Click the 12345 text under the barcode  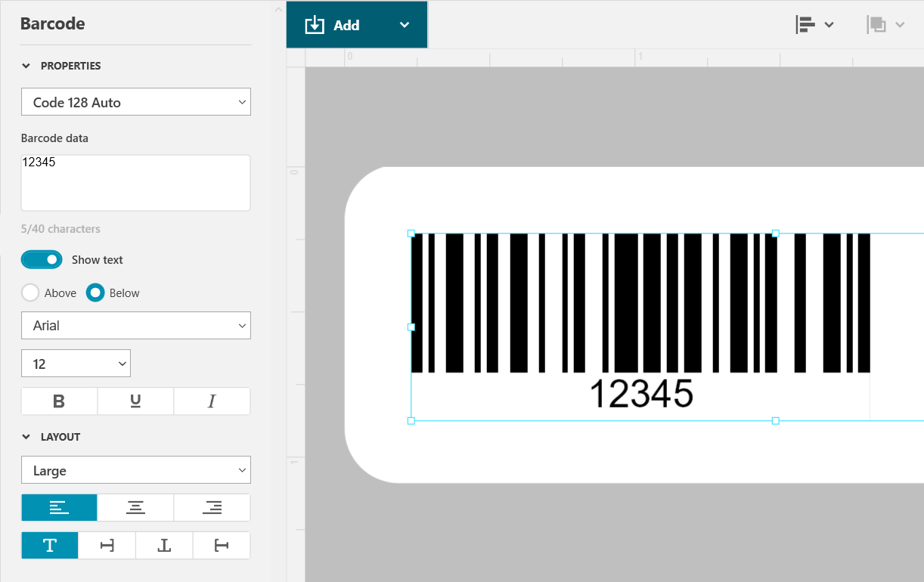click(640, 394)
